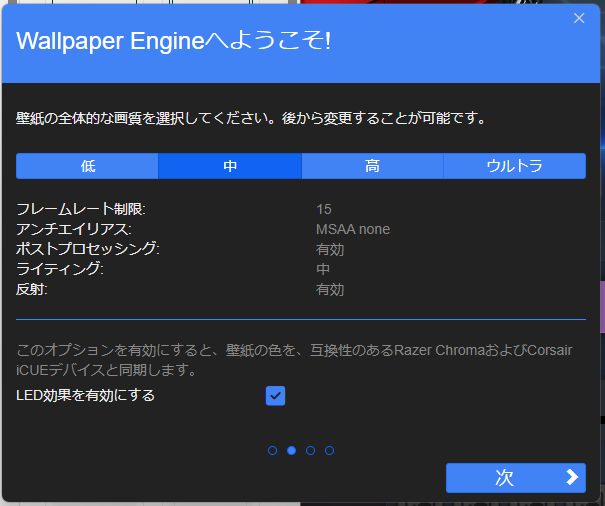This screenshot has width=605, height=506.
Task: Go to first setup page dot
Action: [x=272, y=450]
